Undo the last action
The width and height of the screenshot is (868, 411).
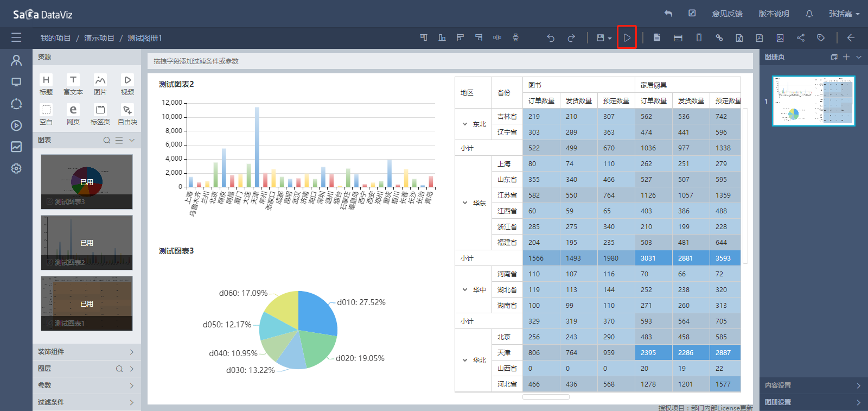pos(551,38)
